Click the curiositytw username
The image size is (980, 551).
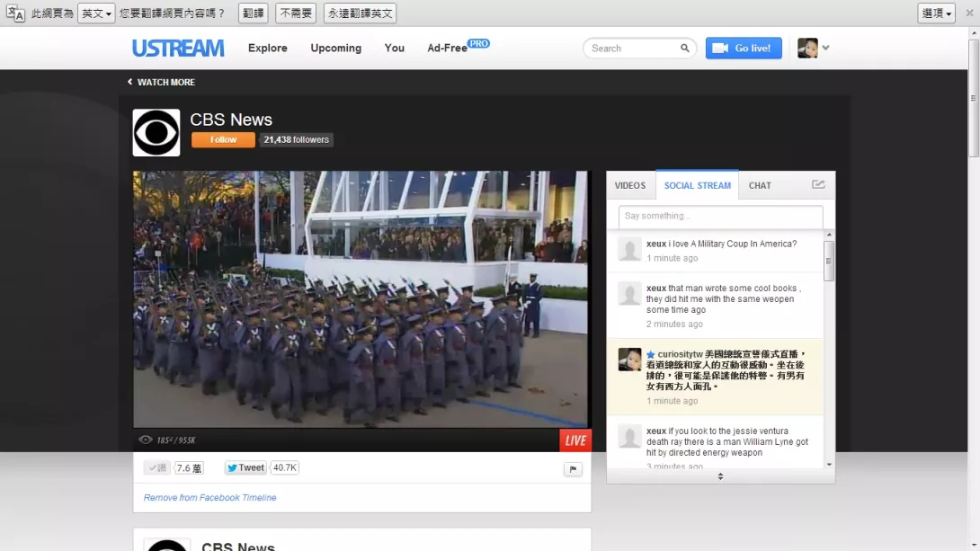coord(680,354)
